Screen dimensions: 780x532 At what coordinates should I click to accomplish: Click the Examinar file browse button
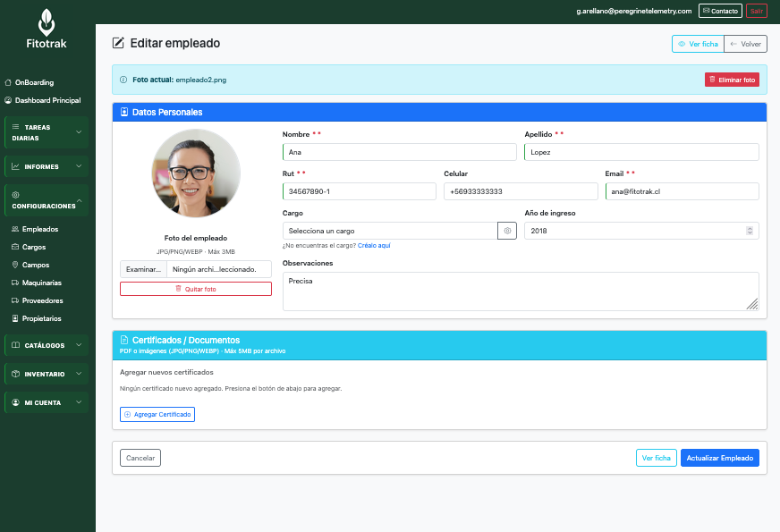tap(143, 269)
